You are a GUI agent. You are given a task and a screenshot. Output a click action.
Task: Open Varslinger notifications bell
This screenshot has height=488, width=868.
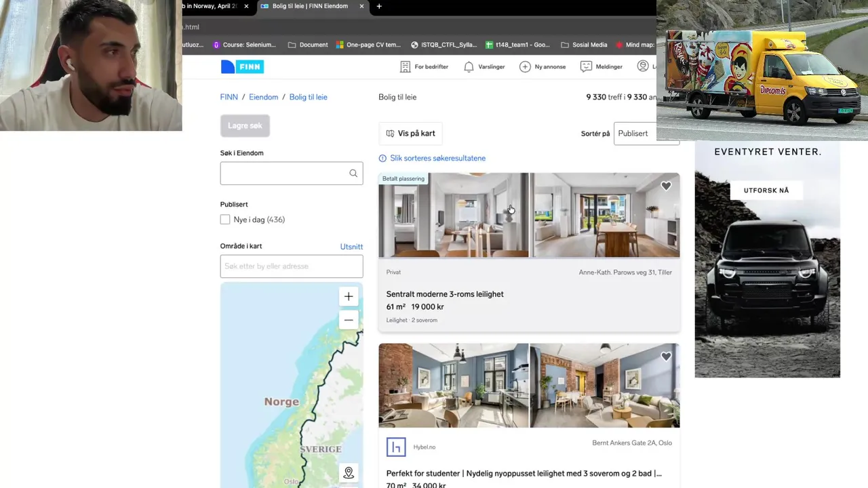point(484,66)
